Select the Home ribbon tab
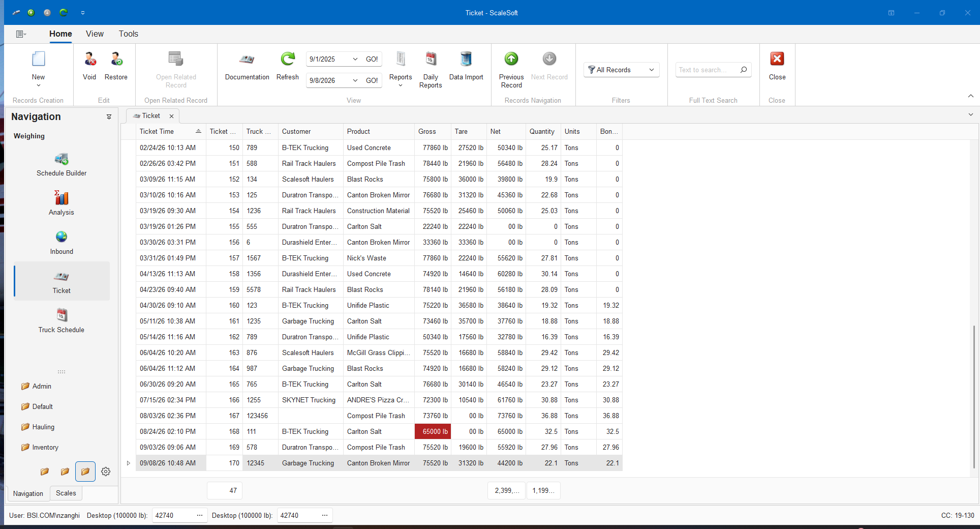The width and height of the screenshot is (980, 529). click(60, 34)
